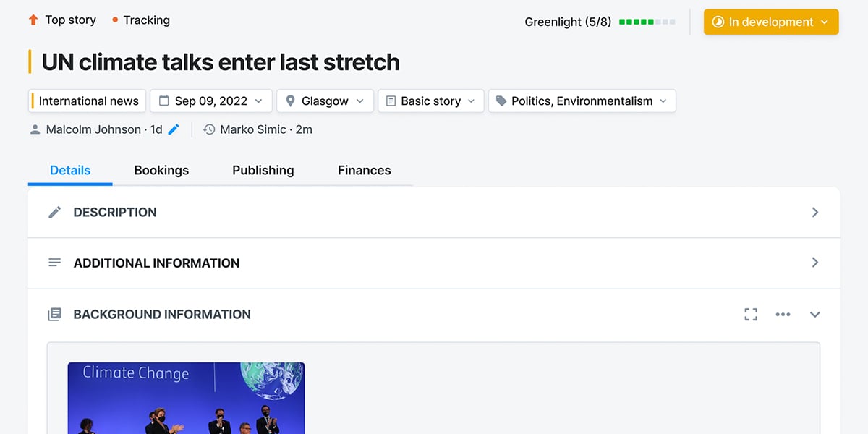Click the Top story orange arrow icon
The image size is (868, 434).
point(33,20)
